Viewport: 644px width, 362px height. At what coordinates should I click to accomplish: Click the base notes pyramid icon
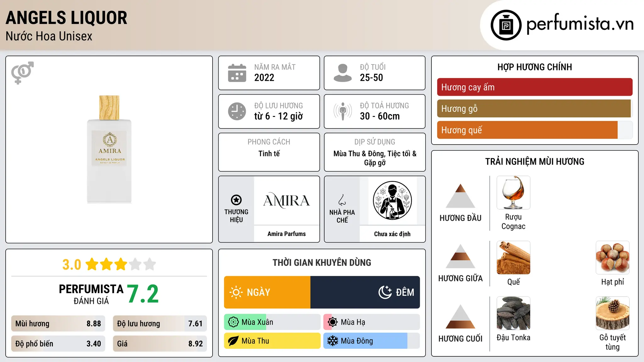pyautogui.click(x=460, y=316)
